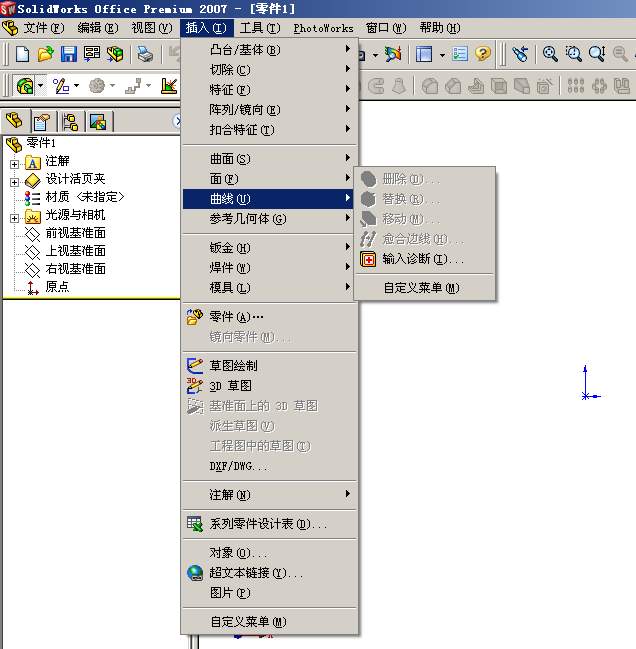Expand the 注解 tree node

(x=14, y=164)
